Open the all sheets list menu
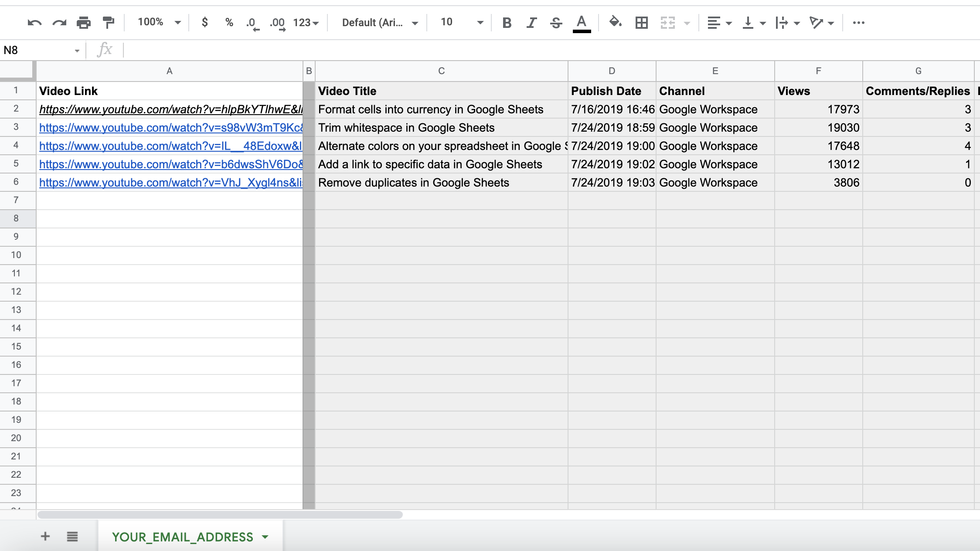Image resolution: width=980 pixels, height=551 pixels. point(72,536)
